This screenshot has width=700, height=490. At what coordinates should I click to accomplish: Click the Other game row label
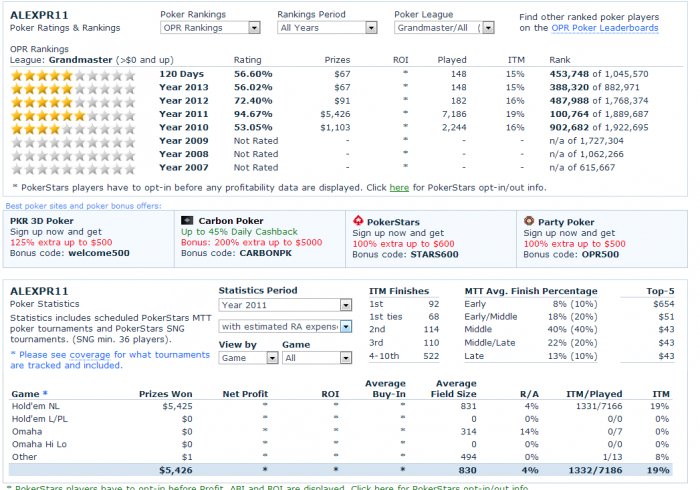[24, 457]
